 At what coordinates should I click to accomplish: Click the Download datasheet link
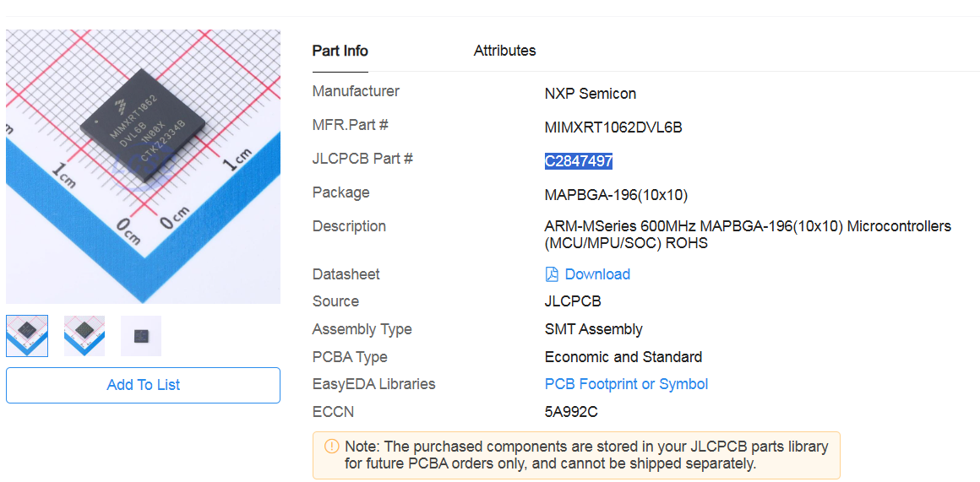coord(597,274)
